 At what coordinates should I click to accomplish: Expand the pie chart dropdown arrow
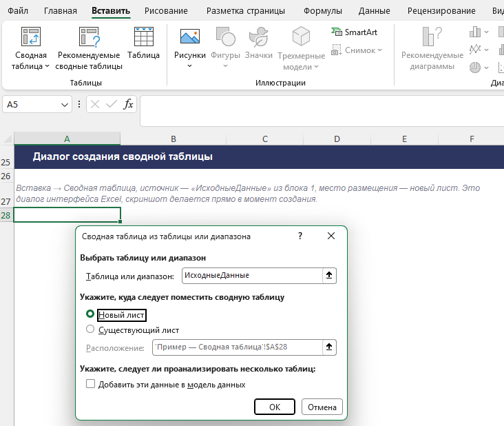pyautogui.click(x=486, y=68)
